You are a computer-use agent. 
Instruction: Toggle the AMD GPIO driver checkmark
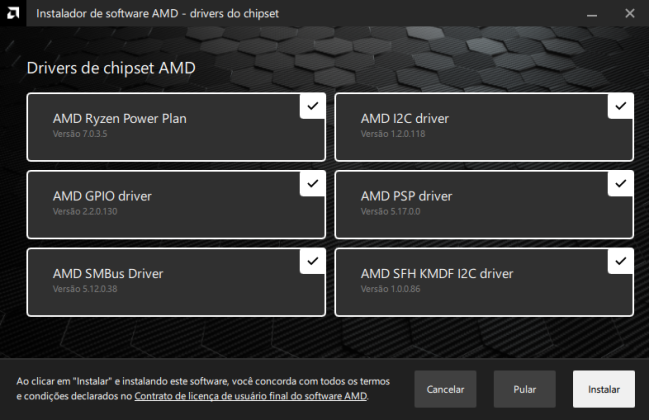click(313, 184)
